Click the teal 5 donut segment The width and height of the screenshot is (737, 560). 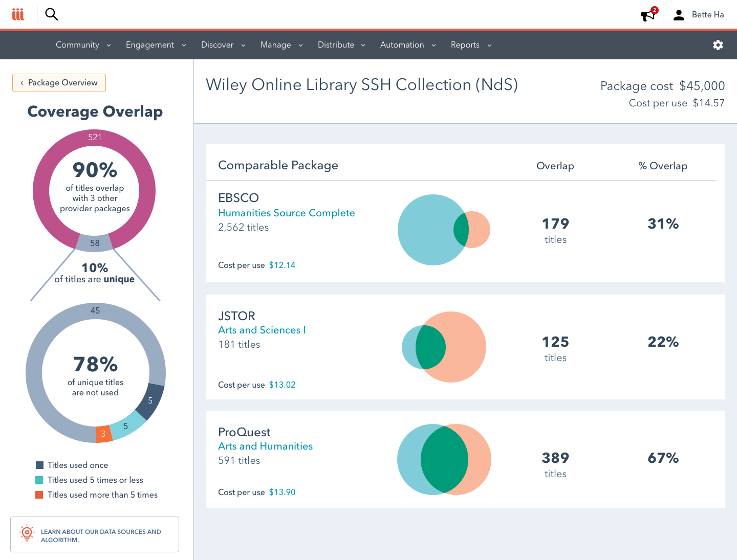coord(126,425)
